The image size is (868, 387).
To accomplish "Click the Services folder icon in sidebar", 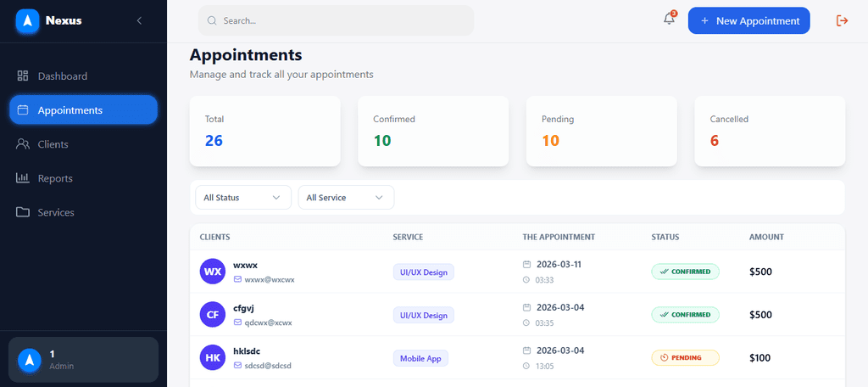I will coord(23,212).
